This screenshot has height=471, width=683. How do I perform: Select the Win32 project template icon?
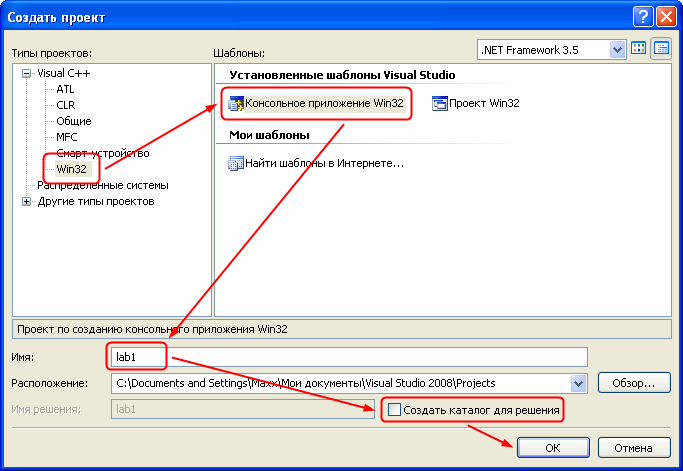440,104
